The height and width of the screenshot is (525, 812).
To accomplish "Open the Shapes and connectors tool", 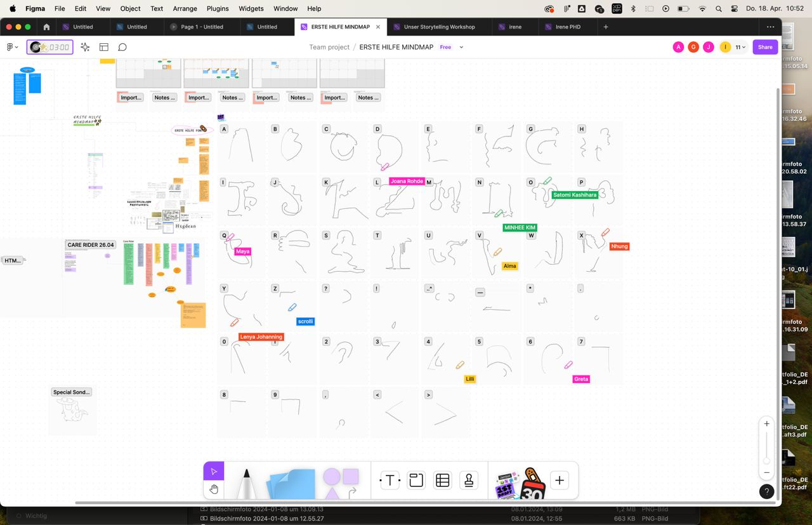I will click(x=341, y=483).
